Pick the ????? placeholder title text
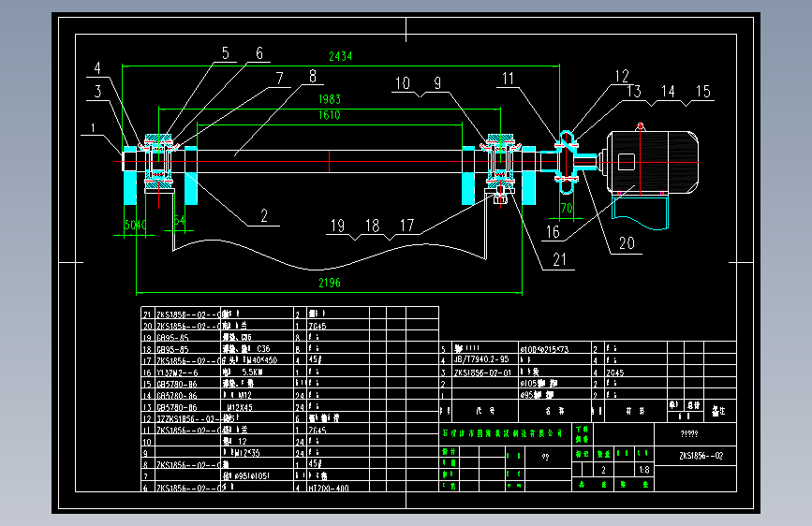 pyautogui.click(x=689, y=434)
